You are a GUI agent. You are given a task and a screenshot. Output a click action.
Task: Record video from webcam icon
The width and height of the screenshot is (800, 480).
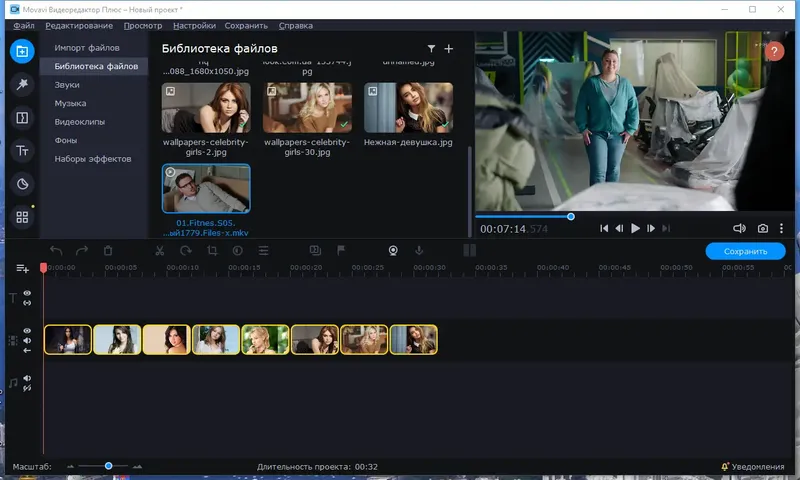click(x=393, y=250)
